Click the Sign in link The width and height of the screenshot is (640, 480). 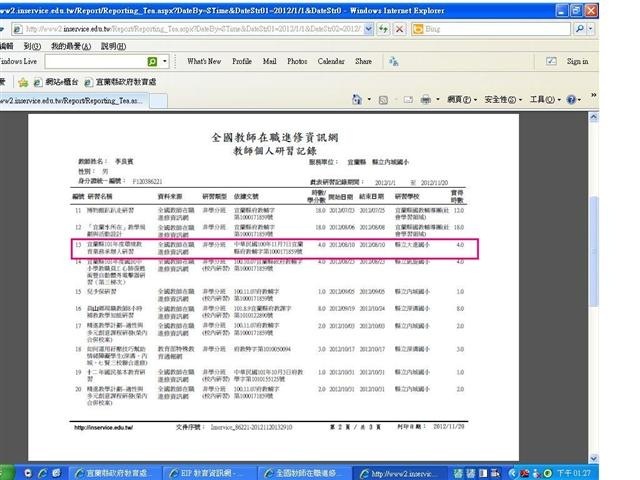coord(577,62)
